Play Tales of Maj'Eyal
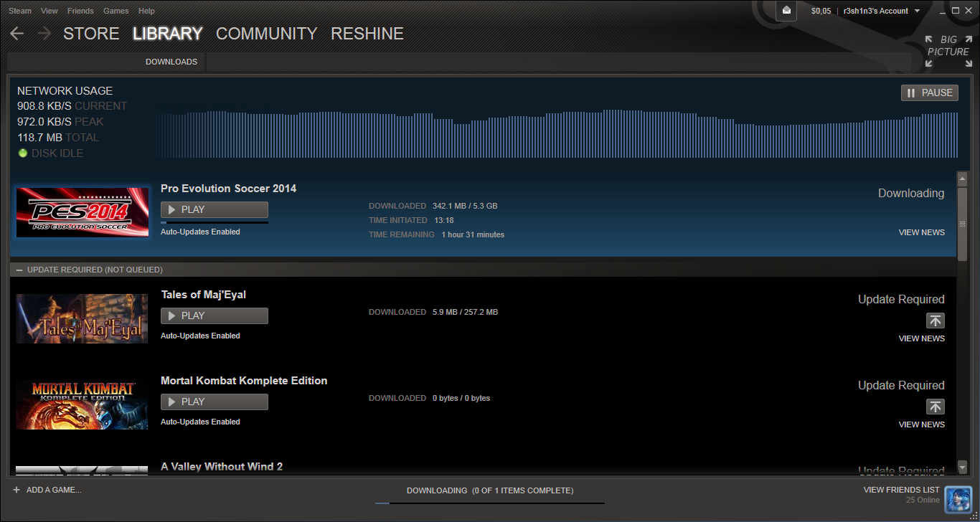This screenshot has height=522, width=980. (215, 315)
